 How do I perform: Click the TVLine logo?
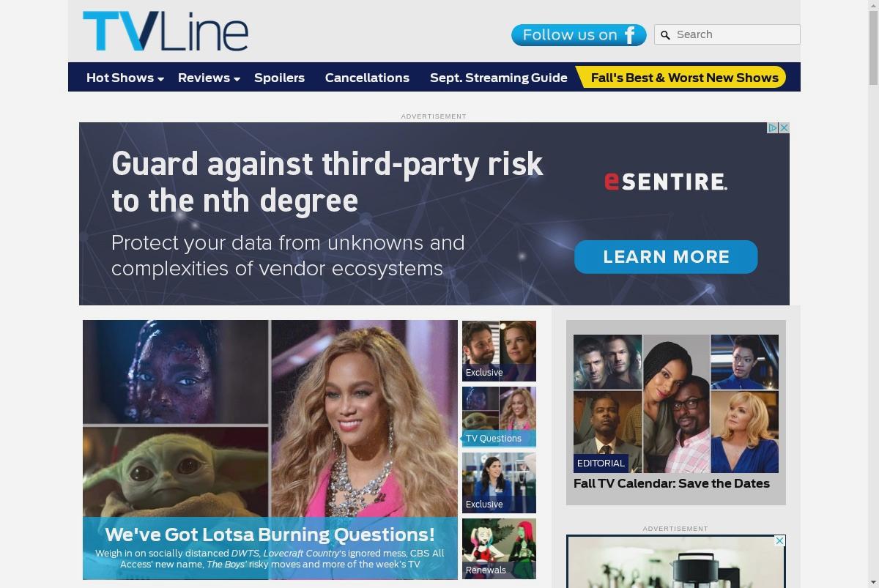click(x=166, y=31)
